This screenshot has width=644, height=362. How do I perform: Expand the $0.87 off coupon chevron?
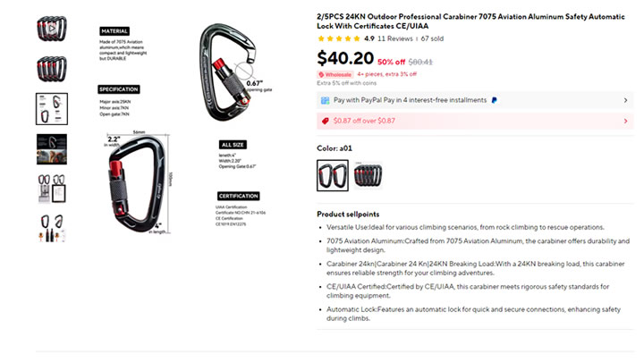pos(625,121)
